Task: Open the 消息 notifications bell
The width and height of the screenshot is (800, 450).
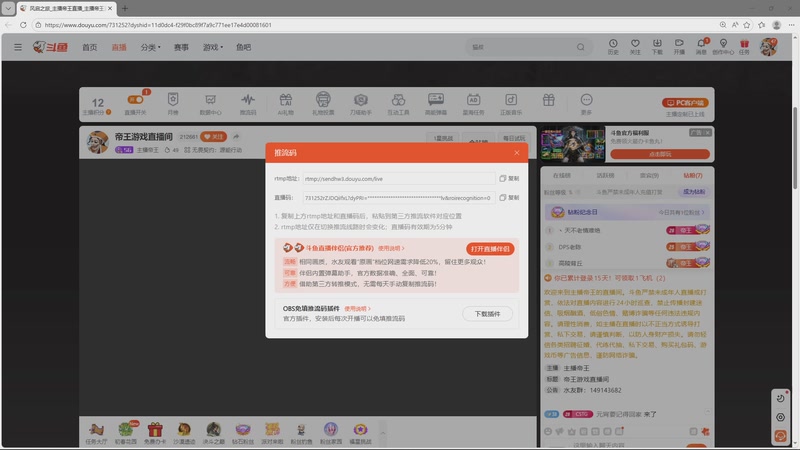Action: pyautogui.click(x=702, y=46)
